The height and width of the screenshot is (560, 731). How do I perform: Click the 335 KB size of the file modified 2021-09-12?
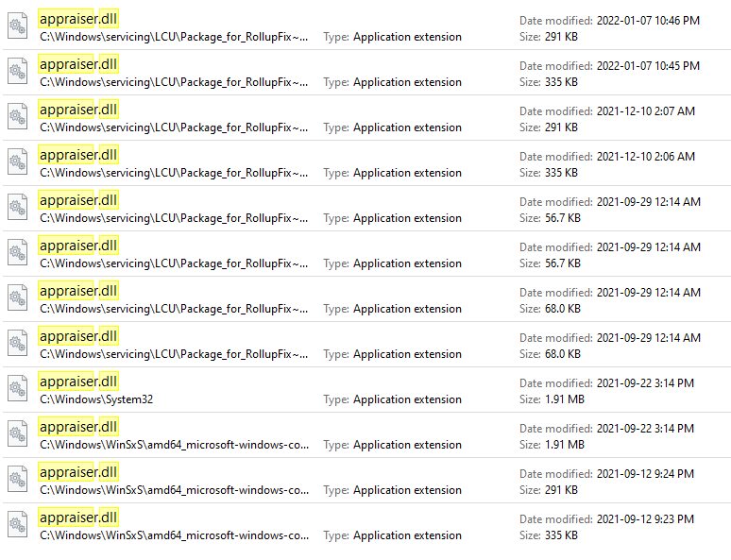tap(561, 535)
